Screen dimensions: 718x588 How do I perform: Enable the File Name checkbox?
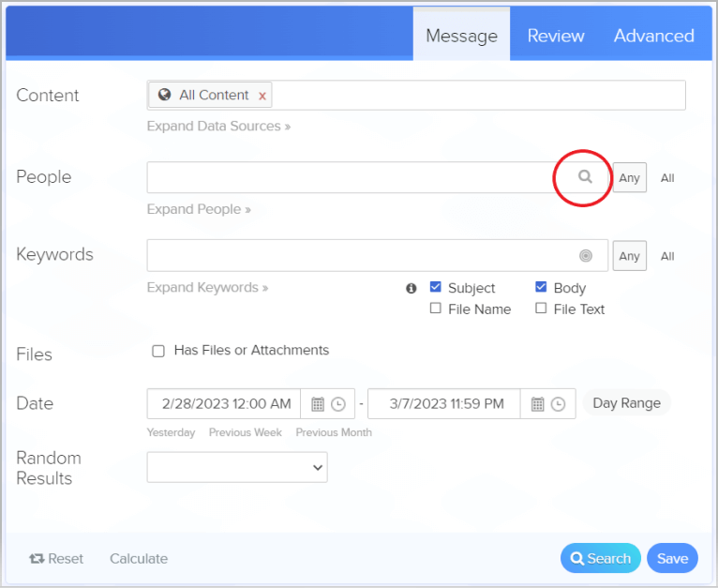coord(436,308)
